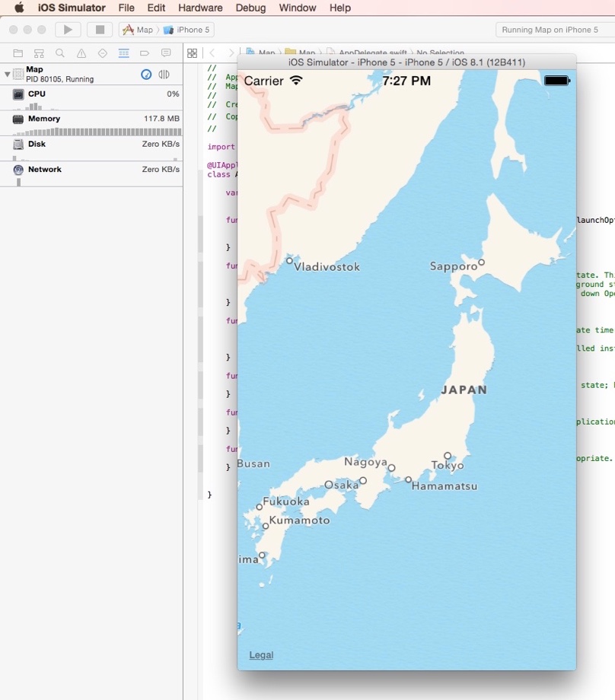Click the simulator Wi-Fi status icon
The image size is (615, 700).
point(296,81)
